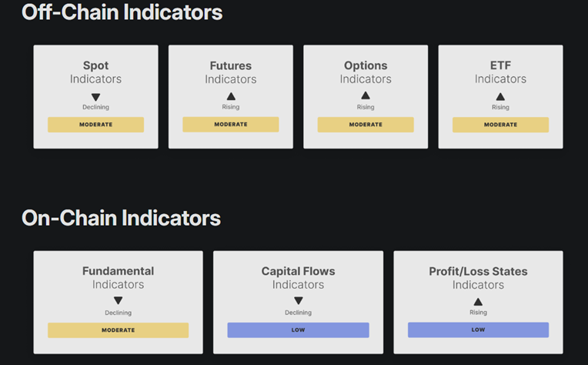Click the ETF Indicators rising arrow icon

coord(500,96)
